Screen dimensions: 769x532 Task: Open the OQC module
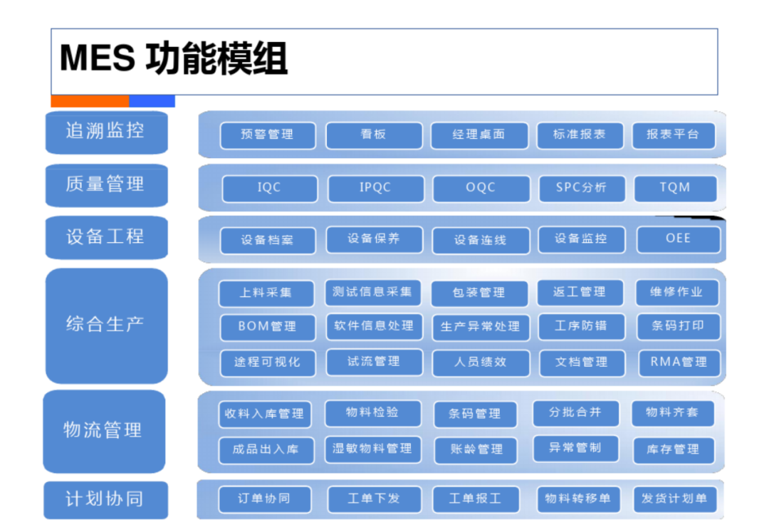(481, 188)
